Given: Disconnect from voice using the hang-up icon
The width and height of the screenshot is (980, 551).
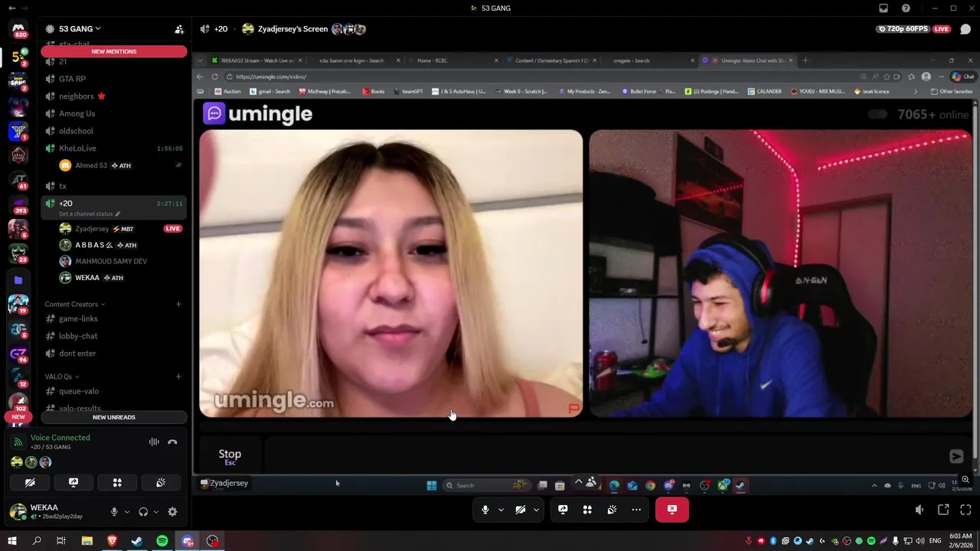Looking at the screenshot, I should tap(172, 442).
